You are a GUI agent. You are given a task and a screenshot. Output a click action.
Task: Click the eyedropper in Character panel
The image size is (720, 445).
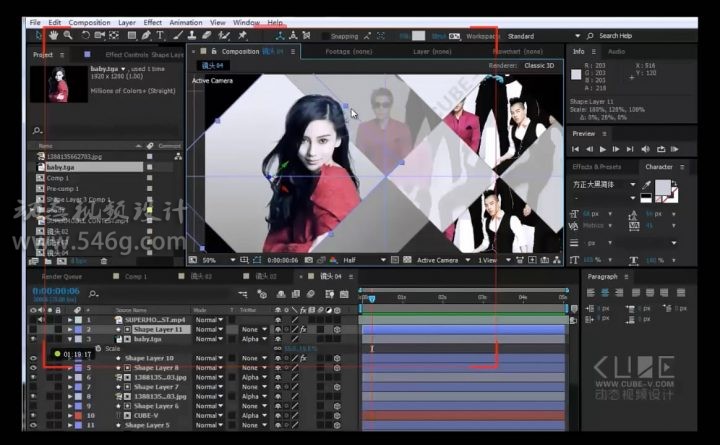[647, 185]
